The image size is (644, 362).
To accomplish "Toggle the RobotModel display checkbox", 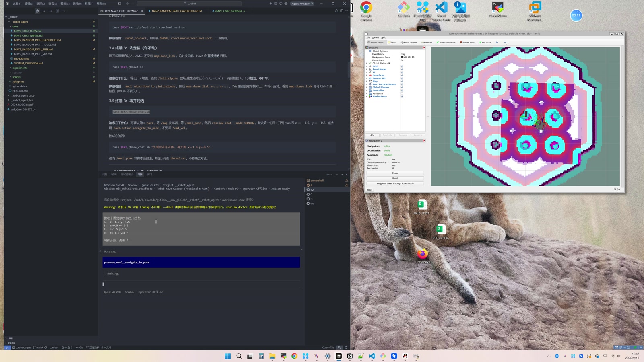I will click(402, 69).
